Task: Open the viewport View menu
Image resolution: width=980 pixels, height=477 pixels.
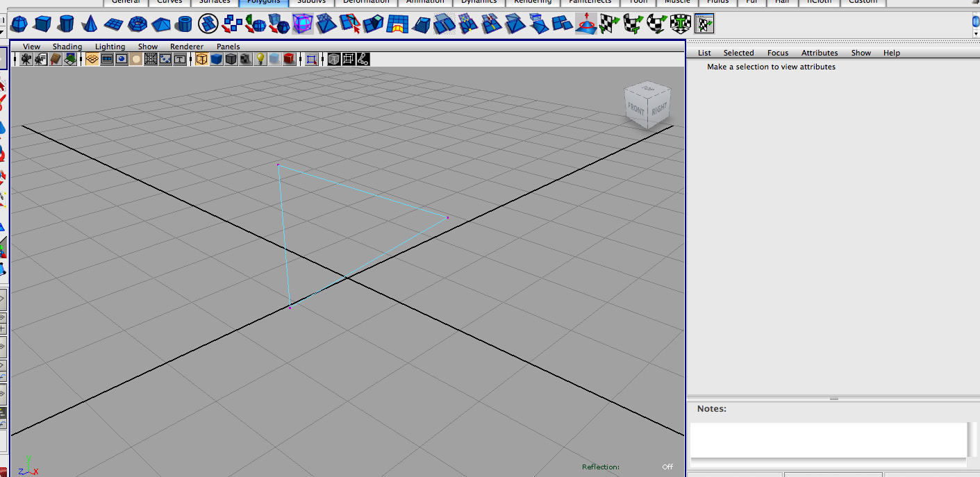Action: pos(32,47)
